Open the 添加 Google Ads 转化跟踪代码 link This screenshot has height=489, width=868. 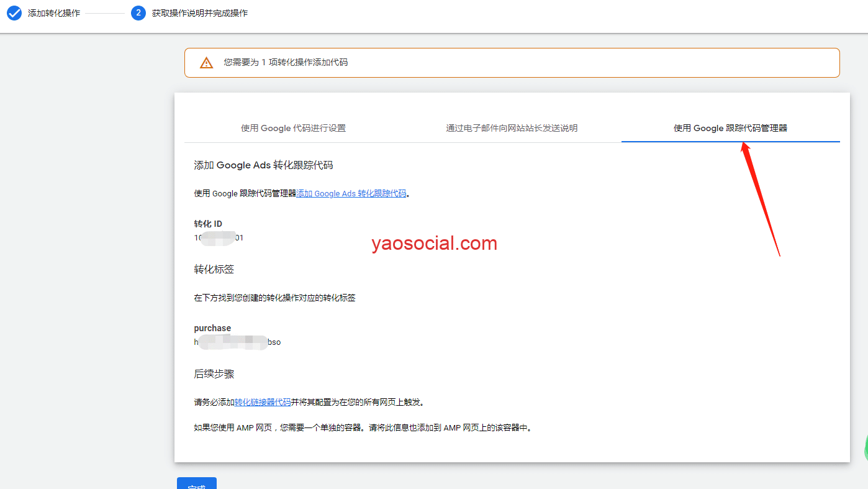(351, 193)
